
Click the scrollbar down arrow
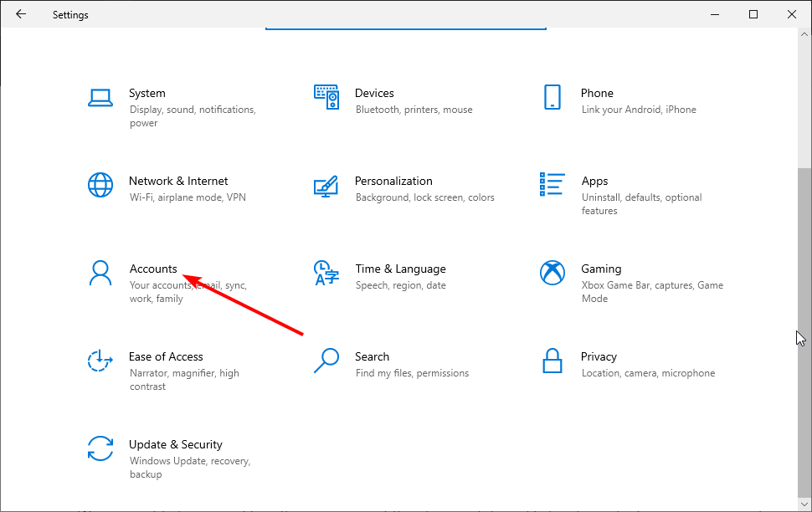[x=804, y=504]
